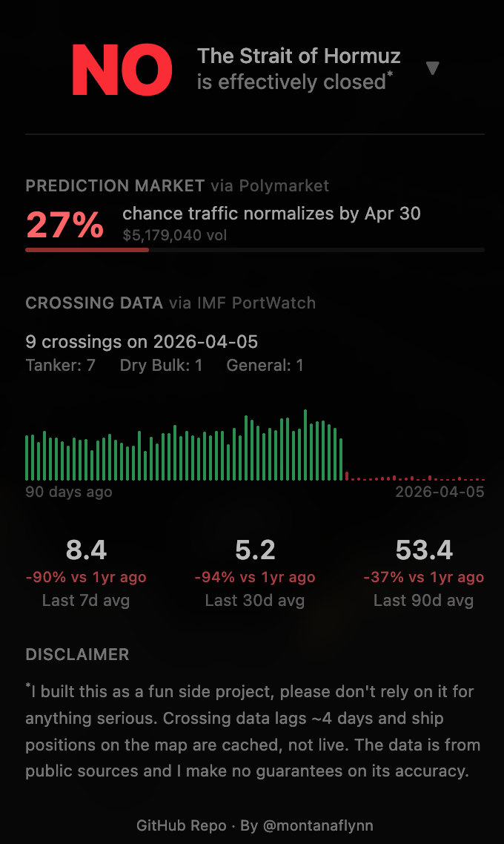Click the 90 days ago chart label

click(69, 492)
